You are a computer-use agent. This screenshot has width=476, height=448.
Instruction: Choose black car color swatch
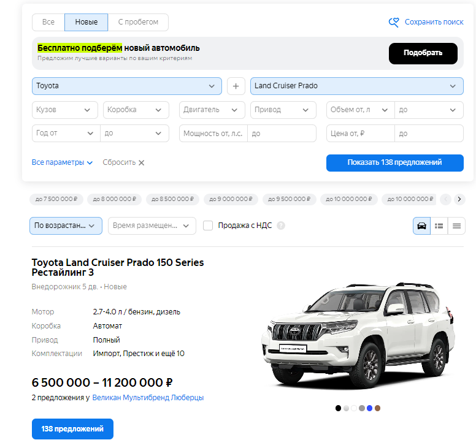point(338,408)
